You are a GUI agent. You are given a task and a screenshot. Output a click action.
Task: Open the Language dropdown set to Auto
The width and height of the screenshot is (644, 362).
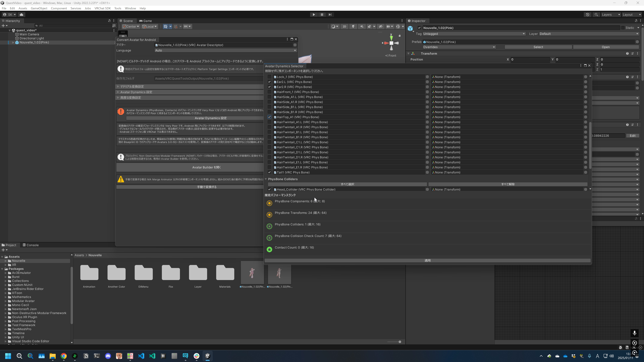click(225, 50)
